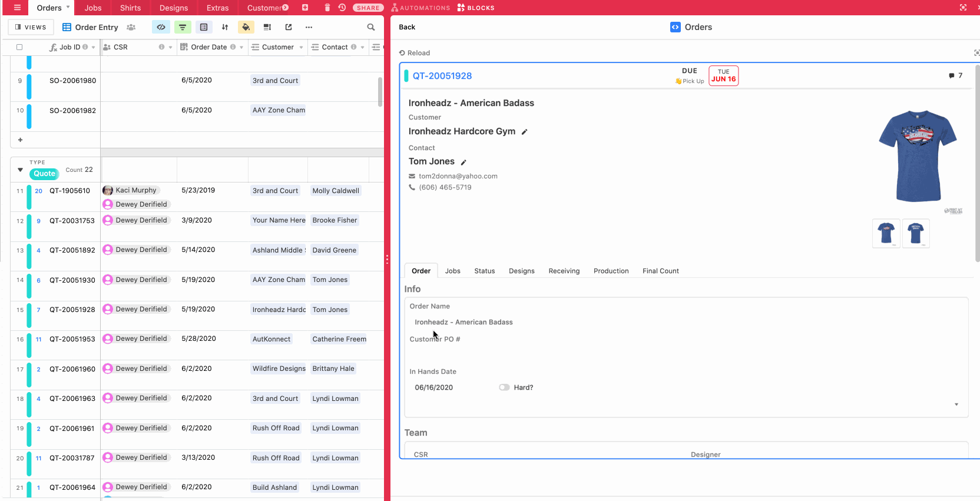Open Job ID column dropdown arrow
This screenshot has height=501, width=980.
93,47
